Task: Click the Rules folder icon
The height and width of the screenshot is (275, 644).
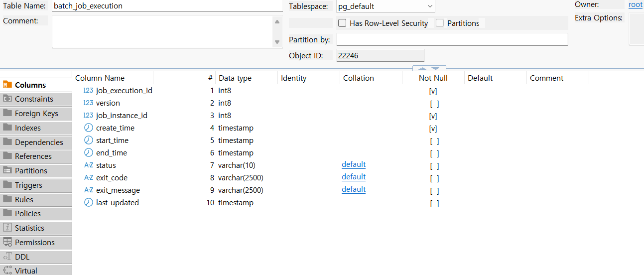Action: click(7, 199)
